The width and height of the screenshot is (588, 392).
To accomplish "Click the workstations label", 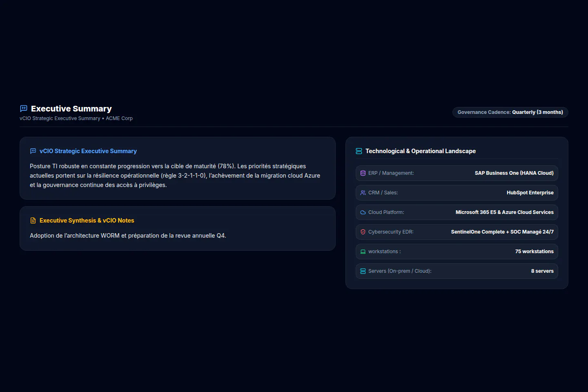I will [385, 252].
